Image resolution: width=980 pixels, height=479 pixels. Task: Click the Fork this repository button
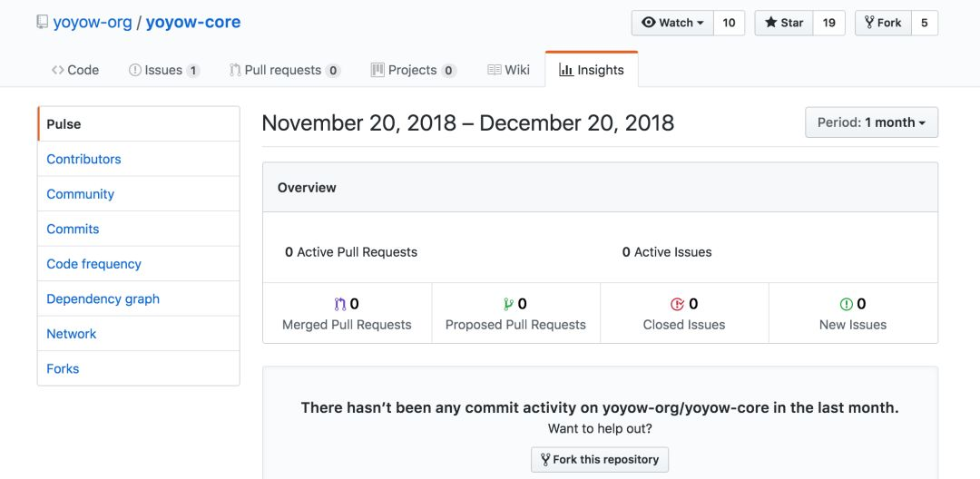pos(600,460)
